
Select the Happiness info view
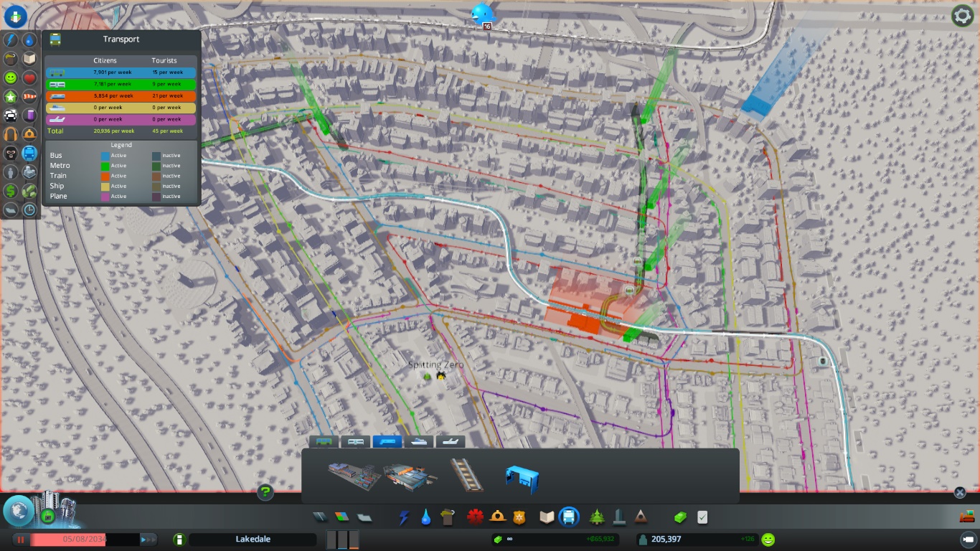tap(11, 77)
